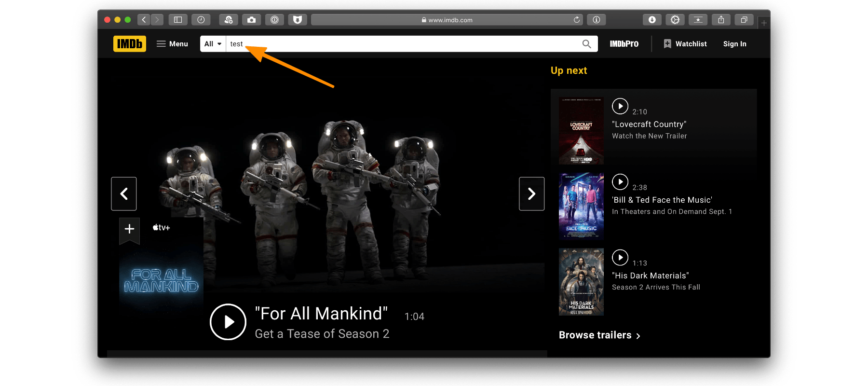Go back with Safari's back arrow

[x=144, y=20]
